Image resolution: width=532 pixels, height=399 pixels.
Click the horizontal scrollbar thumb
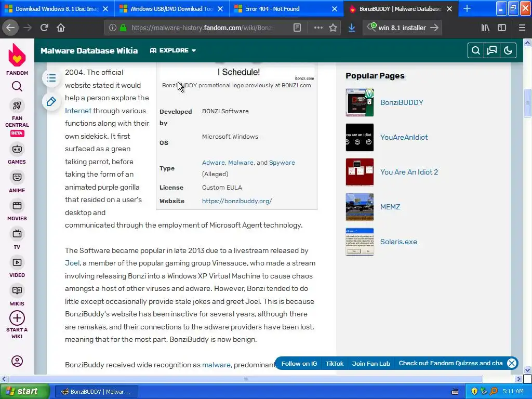245,379
